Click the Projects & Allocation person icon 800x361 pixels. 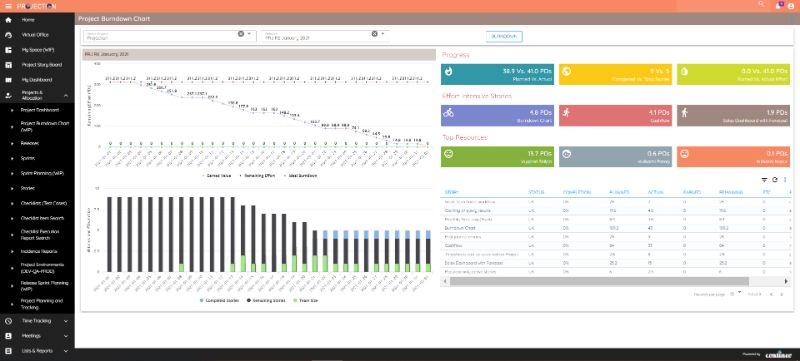pyautogui.click(x=8, y=95)
